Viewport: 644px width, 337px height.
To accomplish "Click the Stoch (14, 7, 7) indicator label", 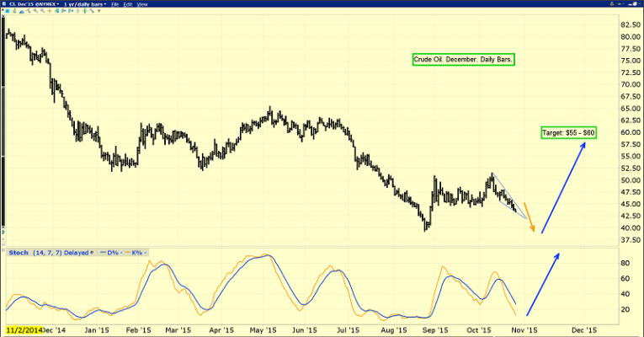I will (x=35, y=251).
